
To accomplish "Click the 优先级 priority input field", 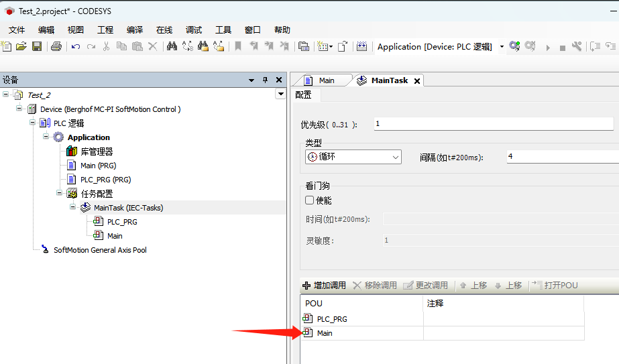I will coord(493,124).
